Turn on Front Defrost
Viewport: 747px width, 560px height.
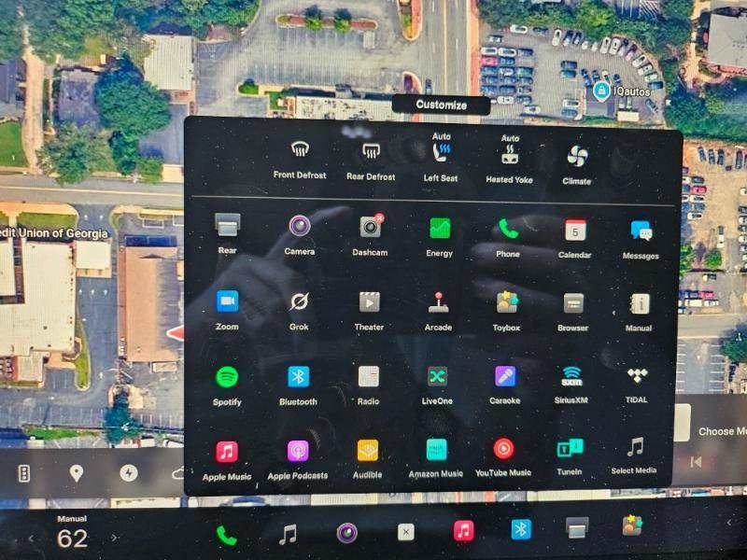300,160
